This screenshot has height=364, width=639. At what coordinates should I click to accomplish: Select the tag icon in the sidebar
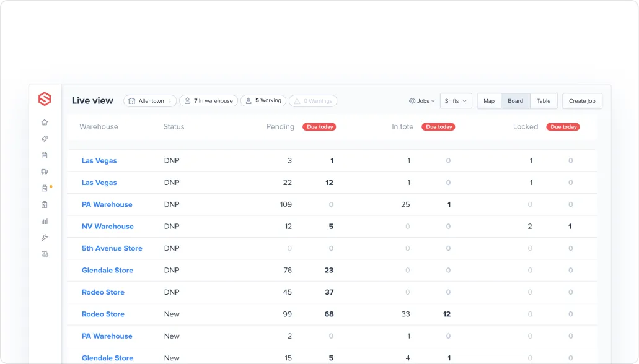44,138
